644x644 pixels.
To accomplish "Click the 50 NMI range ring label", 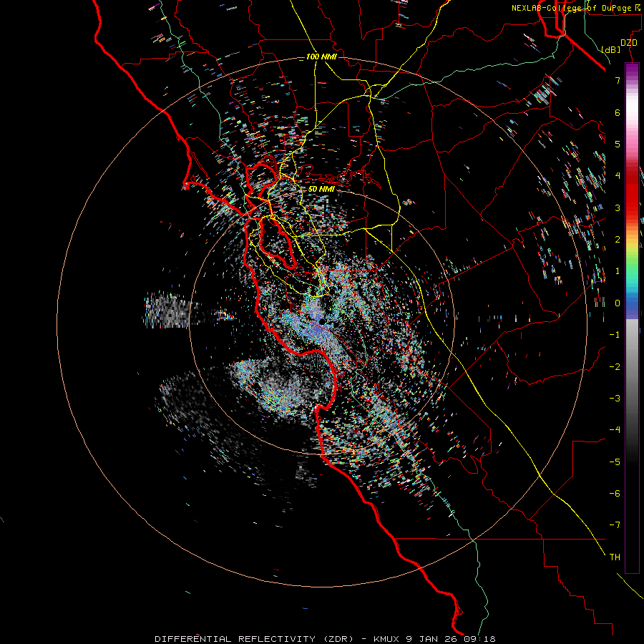I will [x=321, y=190].
